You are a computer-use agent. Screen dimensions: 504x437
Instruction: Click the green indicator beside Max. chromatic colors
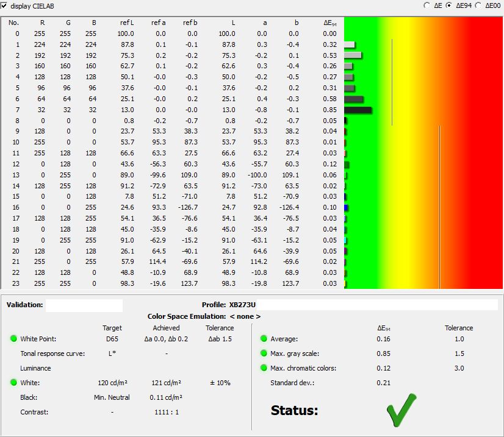coord(264,368)
